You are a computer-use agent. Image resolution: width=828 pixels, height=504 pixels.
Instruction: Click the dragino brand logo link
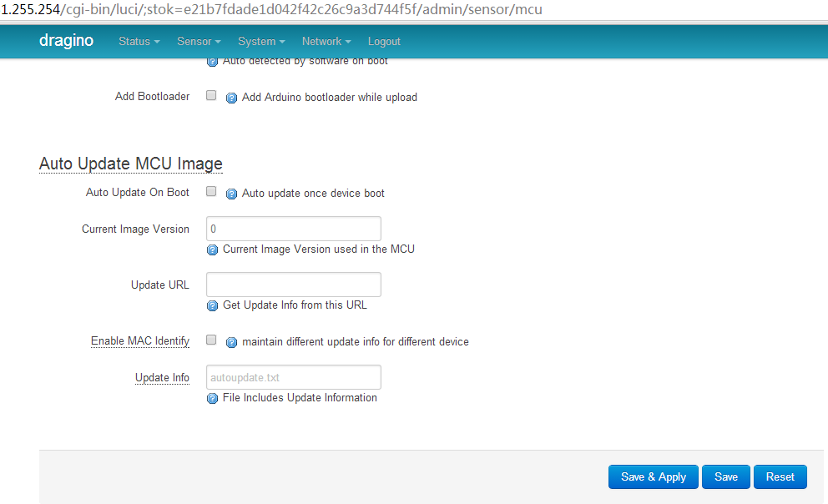point(66,40)
